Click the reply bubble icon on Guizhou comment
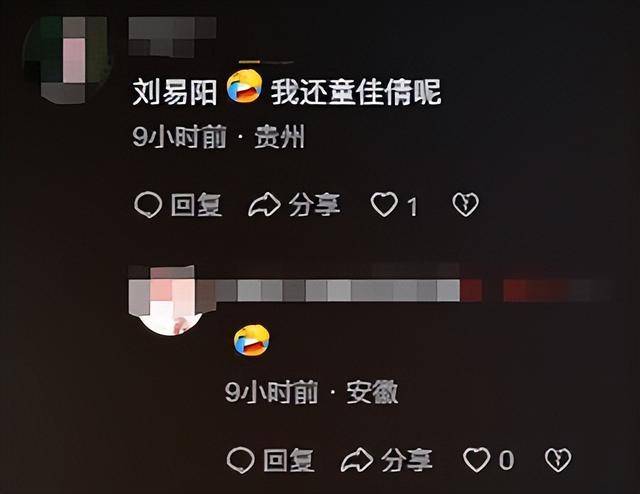Viewport: 640px width, 494px height. [148, 204]
